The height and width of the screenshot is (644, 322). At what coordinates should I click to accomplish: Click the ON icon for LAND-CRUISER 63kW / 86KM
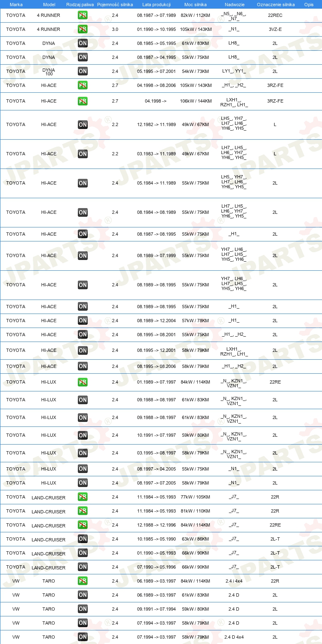tap(83, 539)
